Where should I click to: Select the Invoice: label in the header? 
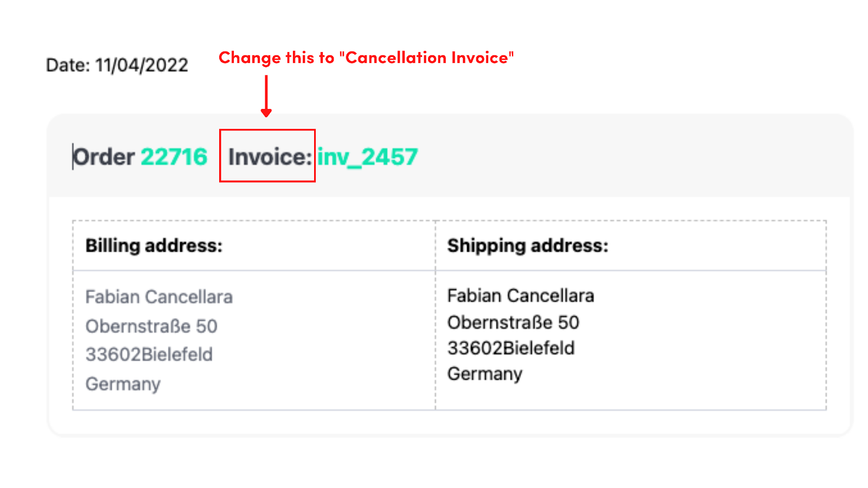(x=270, y=157)
